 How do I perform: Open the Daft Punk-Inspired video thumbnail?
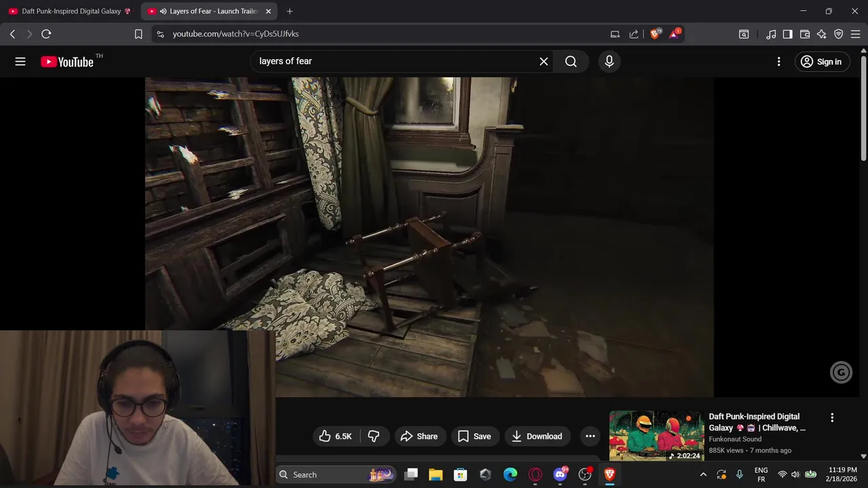click(656, 435)
